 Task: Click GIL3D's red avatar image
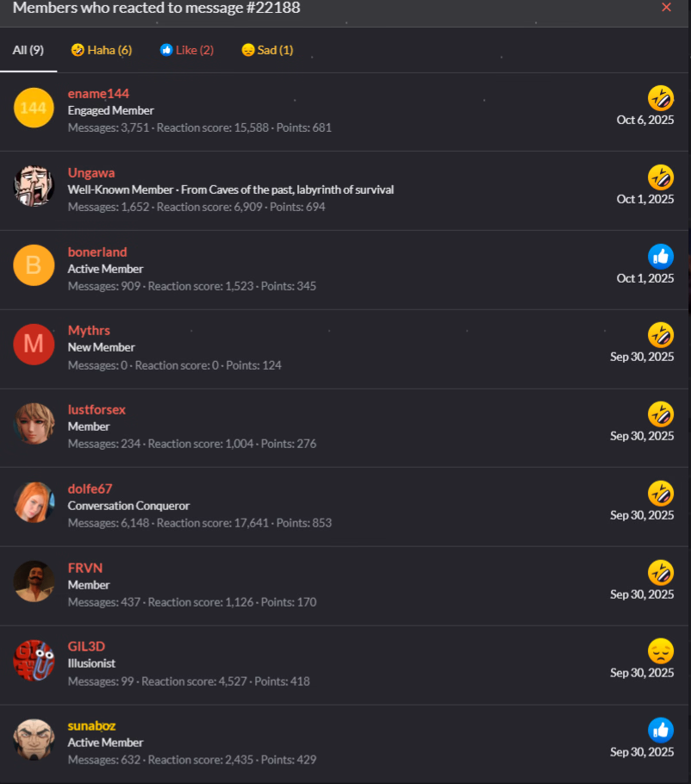[34, 661]
